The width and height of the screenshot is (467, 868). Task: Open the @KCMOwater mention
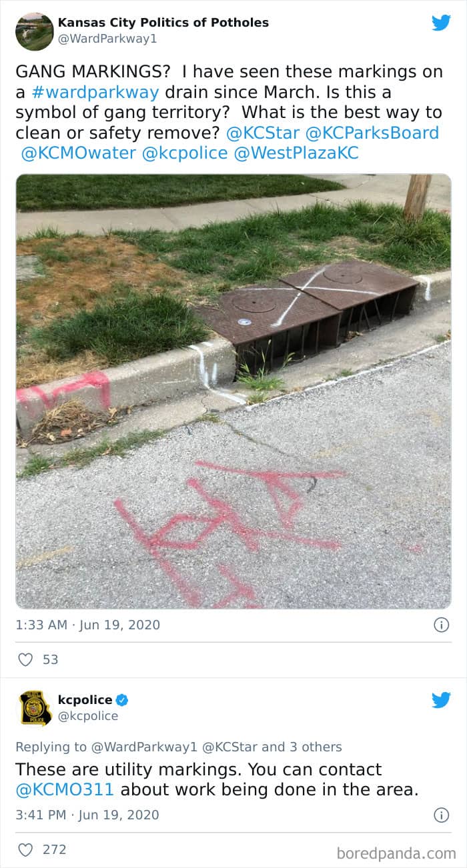click(x=79, y=153)
